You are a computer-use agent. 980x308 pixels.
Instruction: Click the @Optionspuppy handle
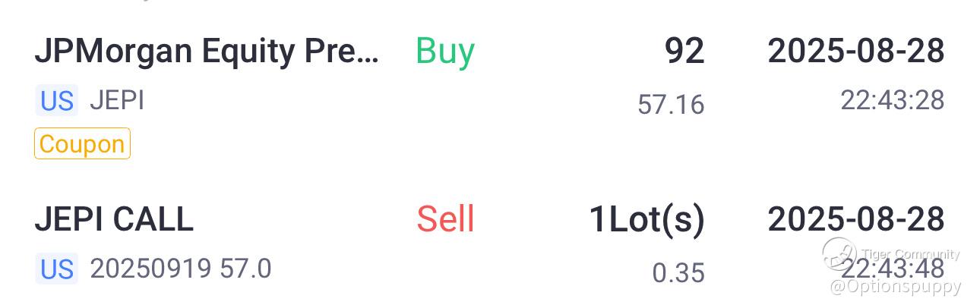896,288
